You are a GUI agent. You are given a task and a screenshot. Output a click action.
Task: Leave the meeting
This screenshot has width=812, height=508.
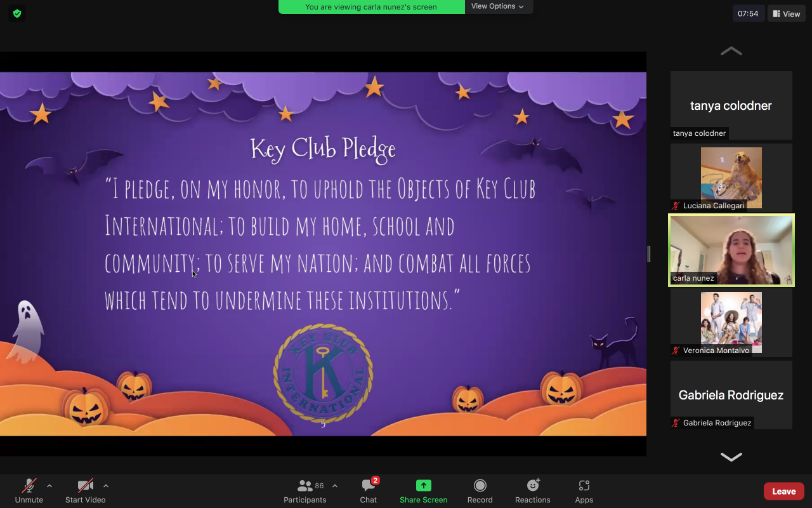[x=784, y=491]
